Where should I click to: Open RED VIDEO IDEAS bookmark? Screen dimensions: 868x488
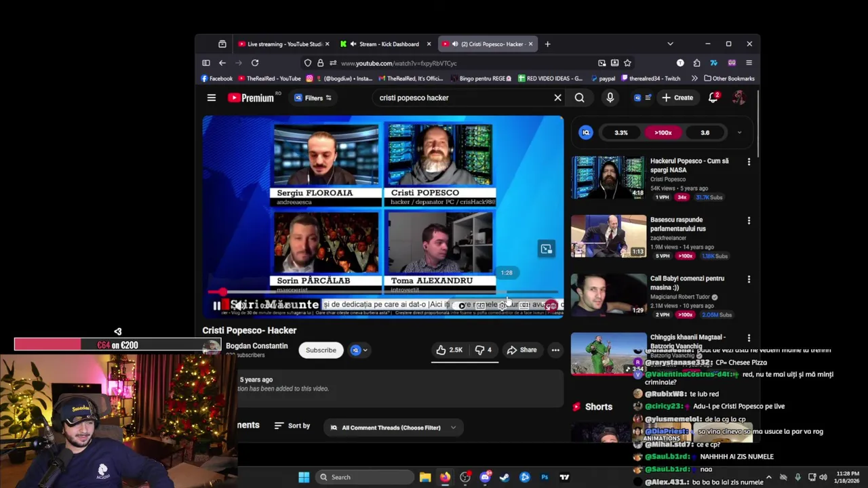pos(550,79)
